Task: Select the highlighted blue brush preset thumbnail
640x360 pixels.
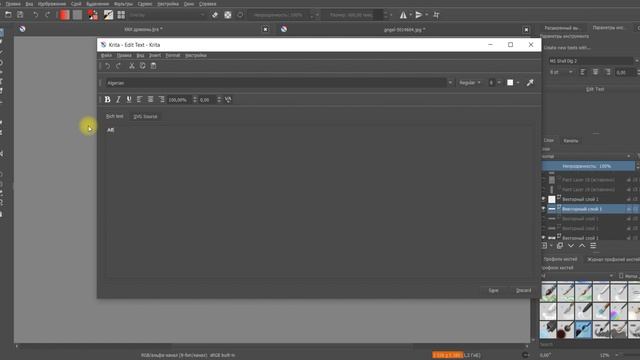Action: (x=583, y=329)
